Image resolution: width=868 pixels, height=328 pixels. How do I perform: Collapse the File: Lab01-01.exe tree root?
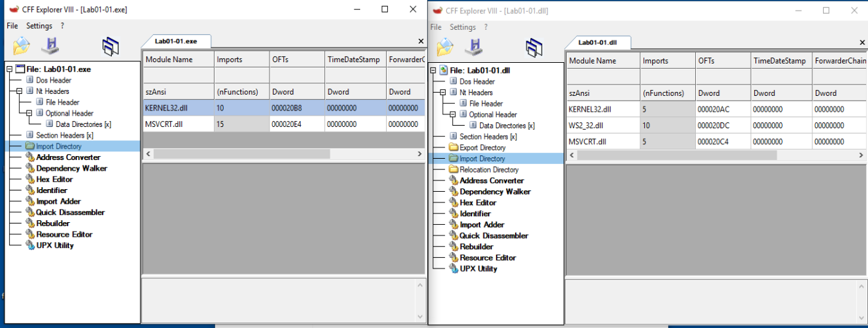(x=9, y=69)
